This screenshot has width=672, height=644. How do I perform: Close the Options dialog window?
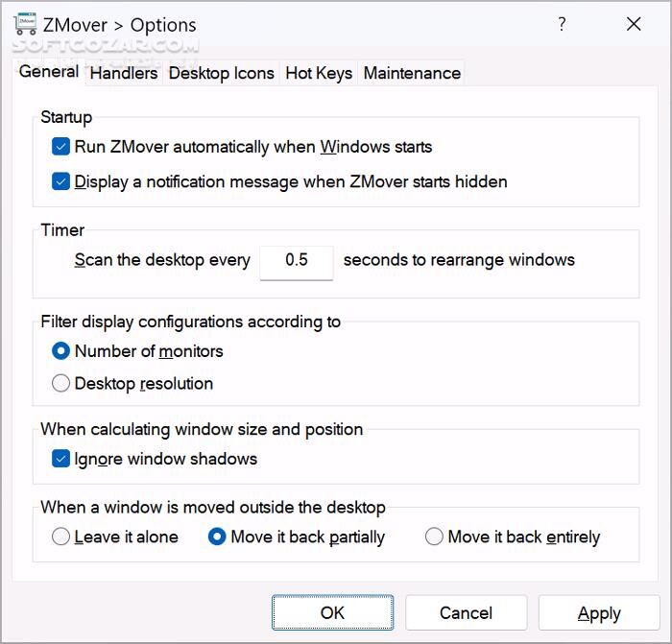634,25
